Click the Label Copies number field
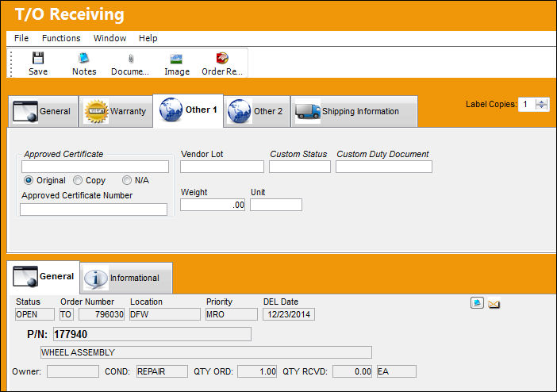The image size is (557, 392). (x=527, y=105)
